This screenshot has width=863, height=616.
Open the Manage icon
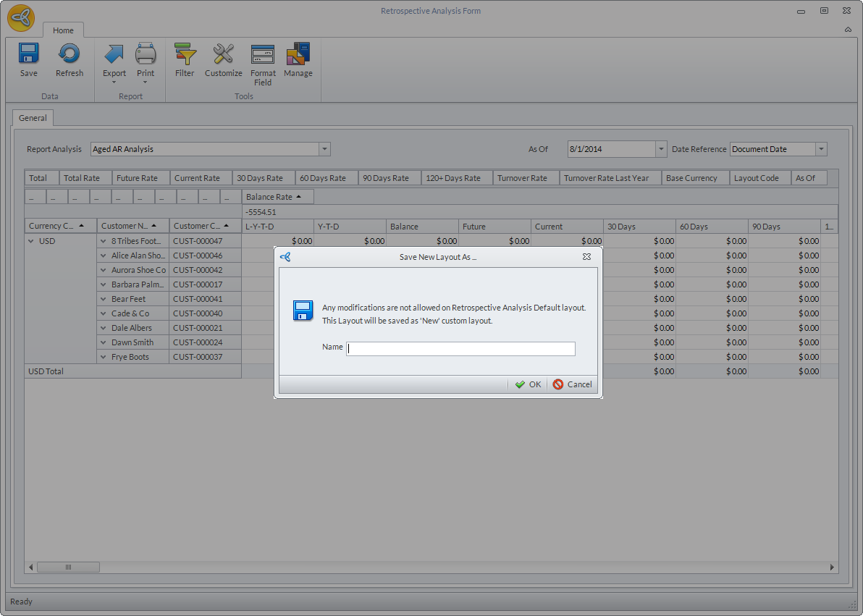298,55
